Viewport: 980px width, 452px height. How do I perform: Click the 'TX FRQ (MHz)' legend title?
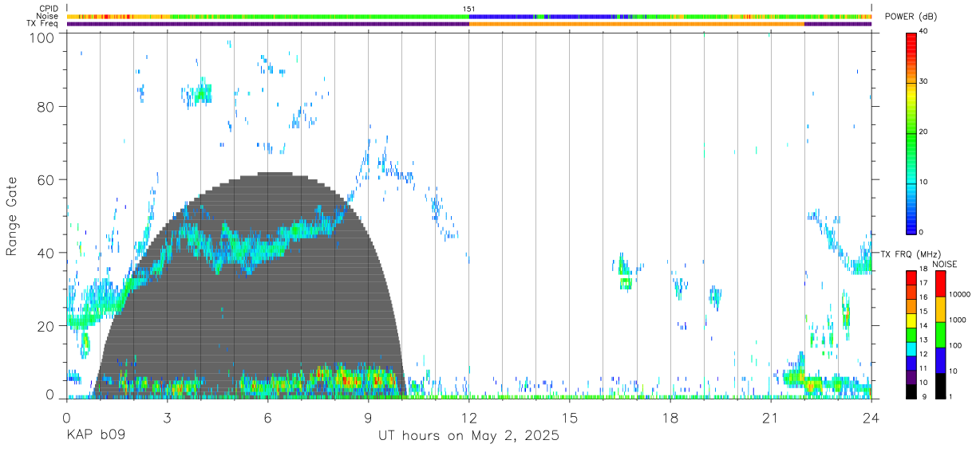(x=911, y=254)
